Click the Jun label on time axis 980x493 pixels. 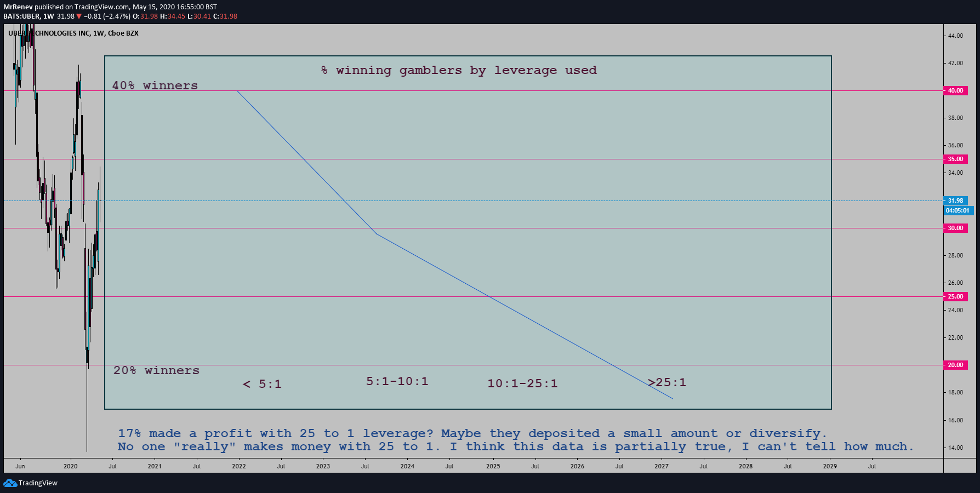click(20, 466)
